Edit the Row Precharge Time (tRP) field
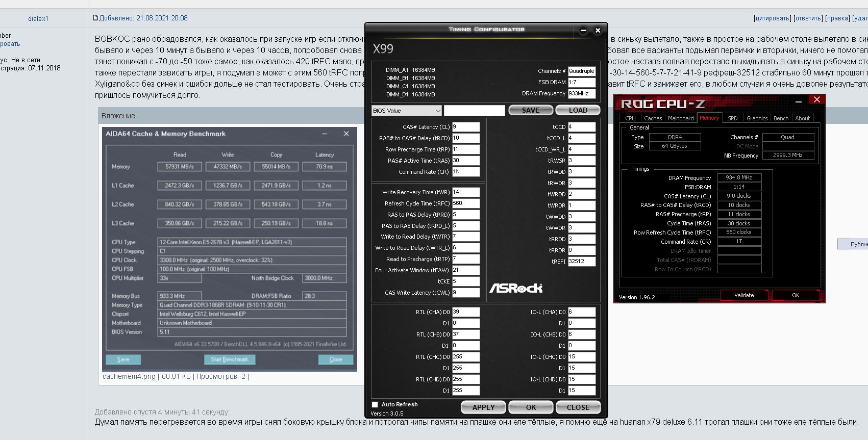868x440 pixels. click(x=466, y=149)
